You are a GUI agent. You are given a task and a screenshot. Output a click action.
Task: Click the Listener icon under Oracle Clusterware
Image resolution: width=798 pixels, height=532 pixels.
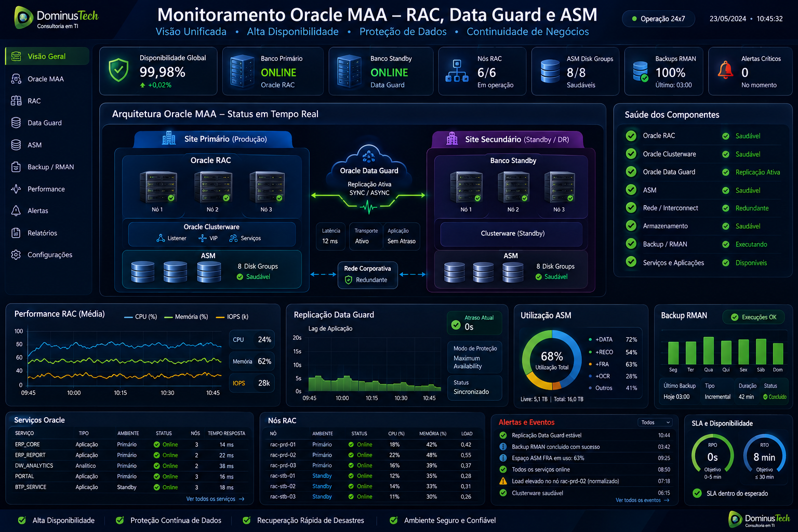(x=161, y=238)
